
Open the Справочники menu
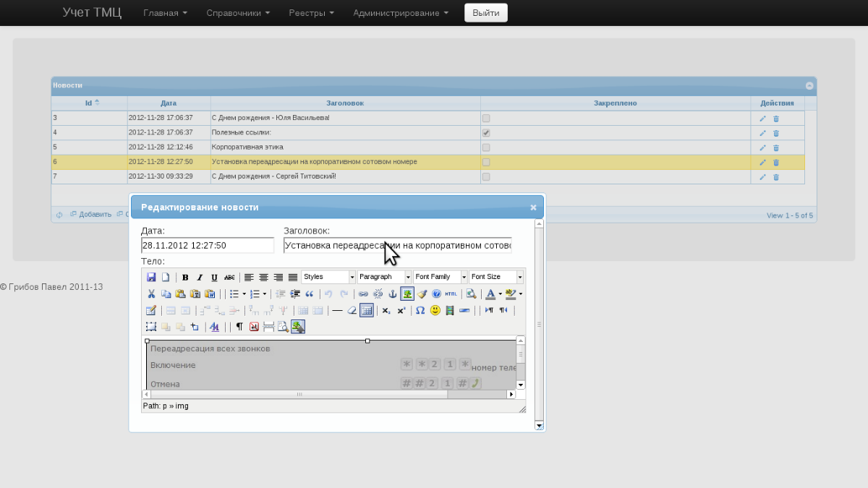click(238, 13)
